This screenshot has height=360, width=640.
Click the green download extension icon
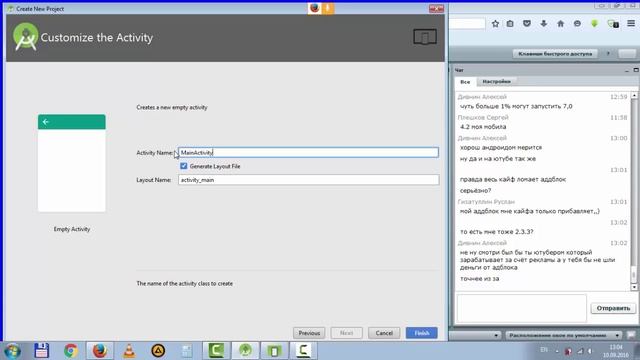(594, 24)
